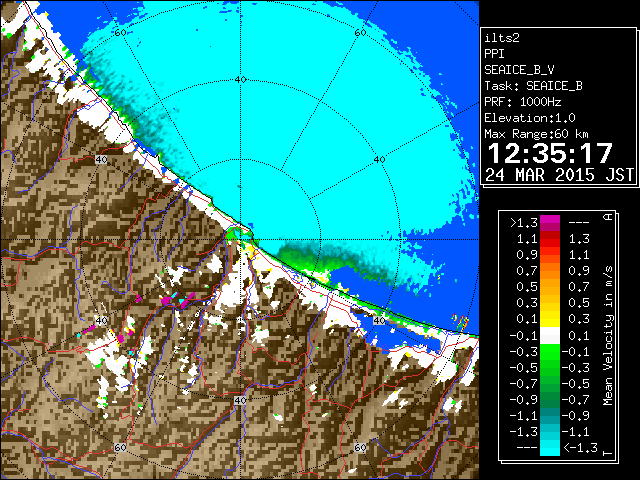Click the magenta >1.3 swatch in velocity legend
The height and width of the screenshot is (480, 640).
click(550, 223)
